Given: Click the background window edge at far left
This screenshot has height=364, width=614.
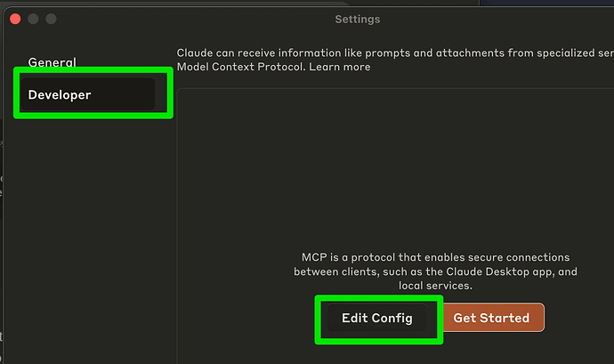Looking at the screenshot, I should [1, 235].
